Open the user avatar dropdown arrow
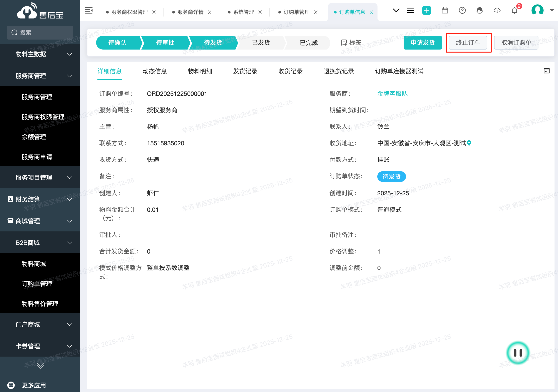Viewport: 558px width, 392px height. 552,10
